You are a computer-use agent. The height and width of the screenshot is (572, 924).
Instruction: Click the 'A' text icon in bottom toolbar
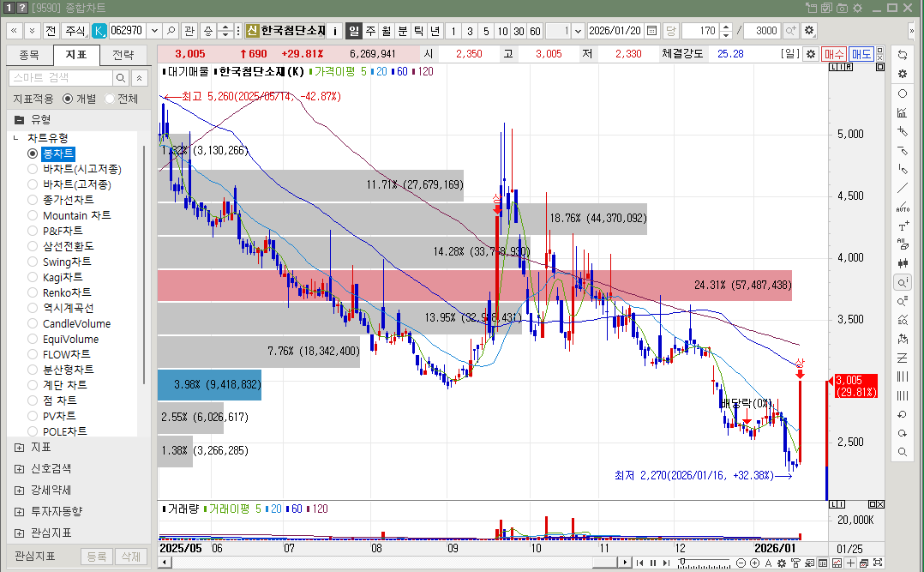768,563
